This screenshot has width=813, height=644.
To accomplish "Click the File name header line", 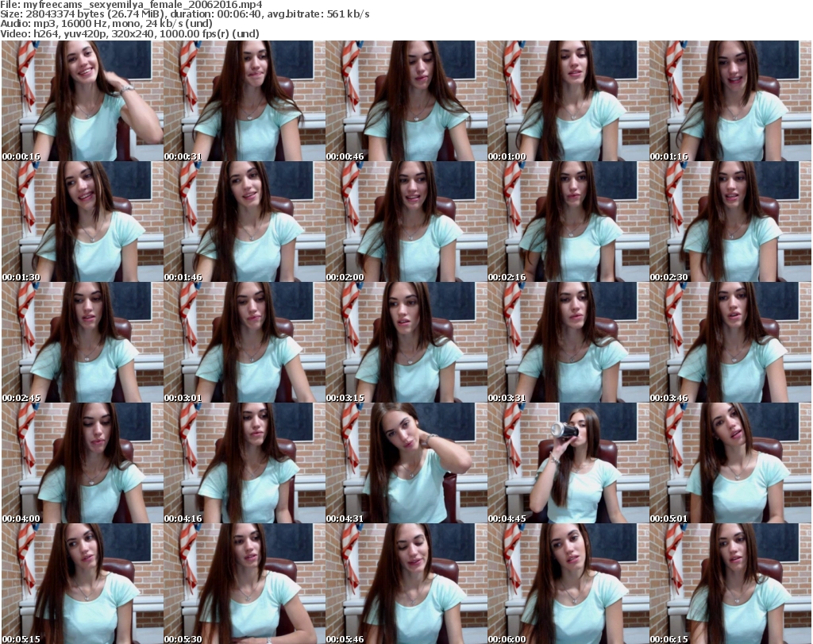I will pyautogui.click(x=131, y=5).
